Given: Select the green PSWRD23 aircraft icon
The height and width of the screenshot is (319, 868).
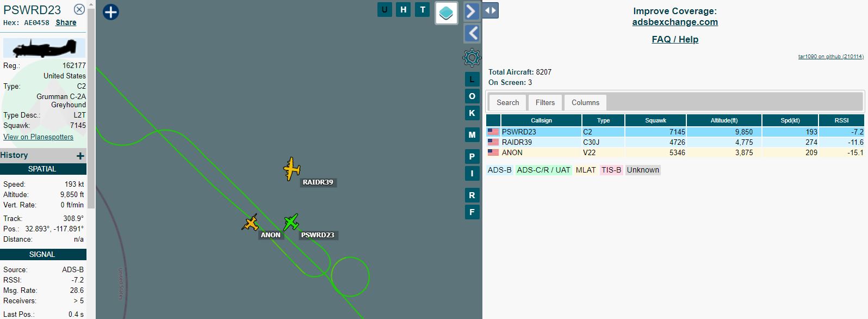Looking at the screenshot, I should tap(291, 222).
